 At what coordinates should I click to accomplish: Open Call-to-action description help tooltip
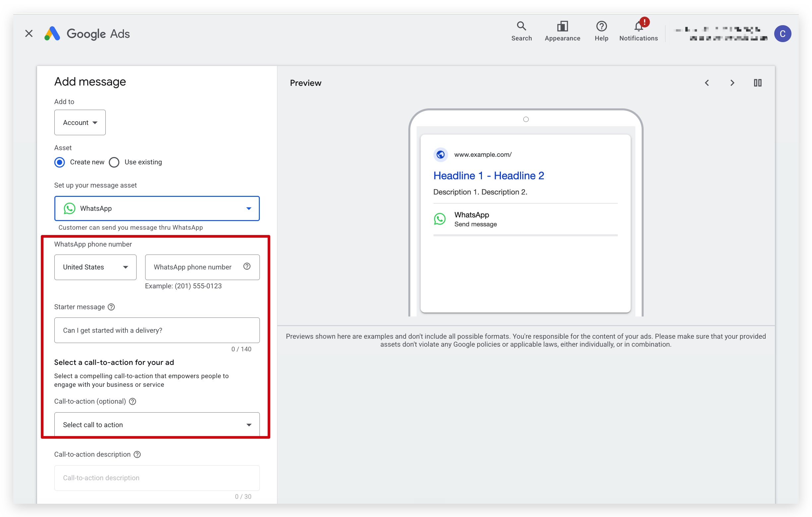(x=137, y=454)
